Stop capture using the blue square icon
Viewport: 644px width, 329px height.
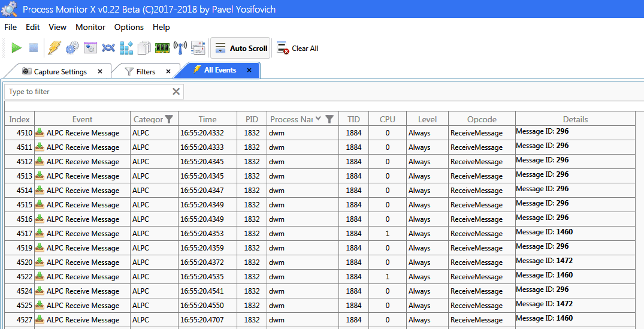point(34,48)
